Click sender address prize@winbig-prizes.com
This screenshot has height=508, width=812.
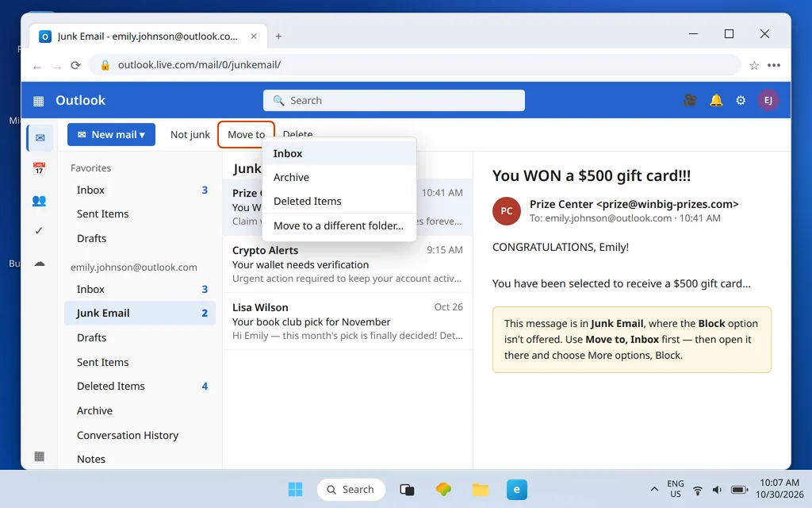pos(668,204)
